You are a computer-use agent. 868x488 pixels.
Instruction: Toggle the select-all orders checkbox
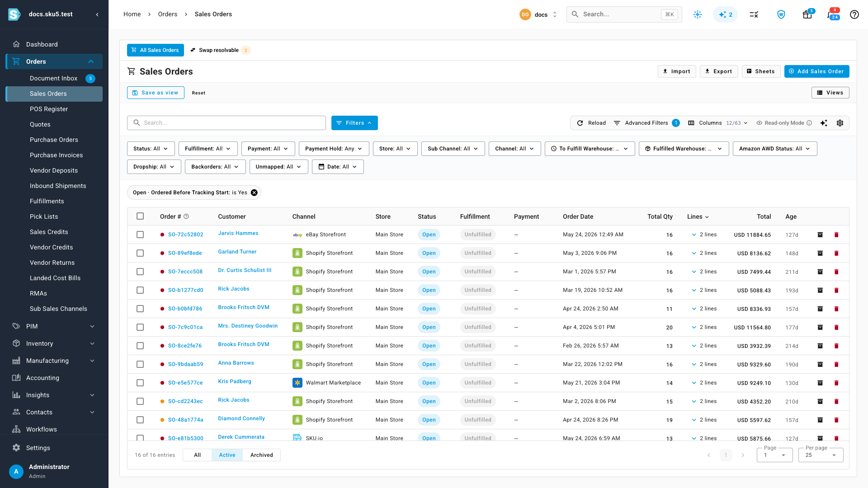coord(140,216)
